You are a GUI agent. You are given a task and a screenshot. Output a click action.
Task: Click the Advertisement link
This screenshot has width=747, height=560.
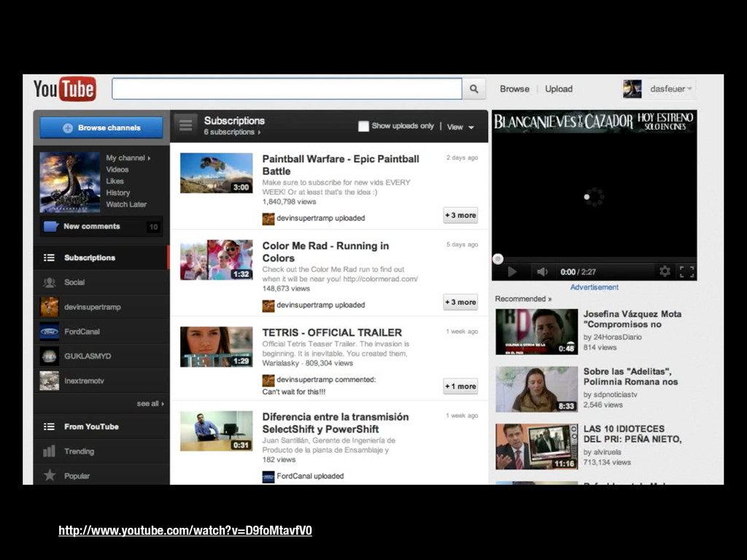click(x=594, y=287)
